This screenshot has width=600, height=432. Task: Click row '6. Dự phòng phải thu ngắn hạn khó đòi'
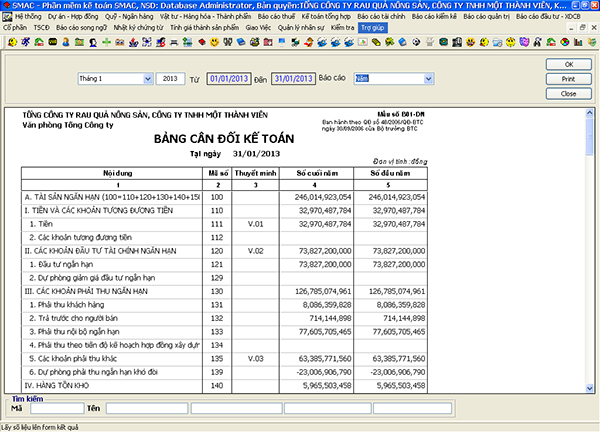(x=224, y=372)
